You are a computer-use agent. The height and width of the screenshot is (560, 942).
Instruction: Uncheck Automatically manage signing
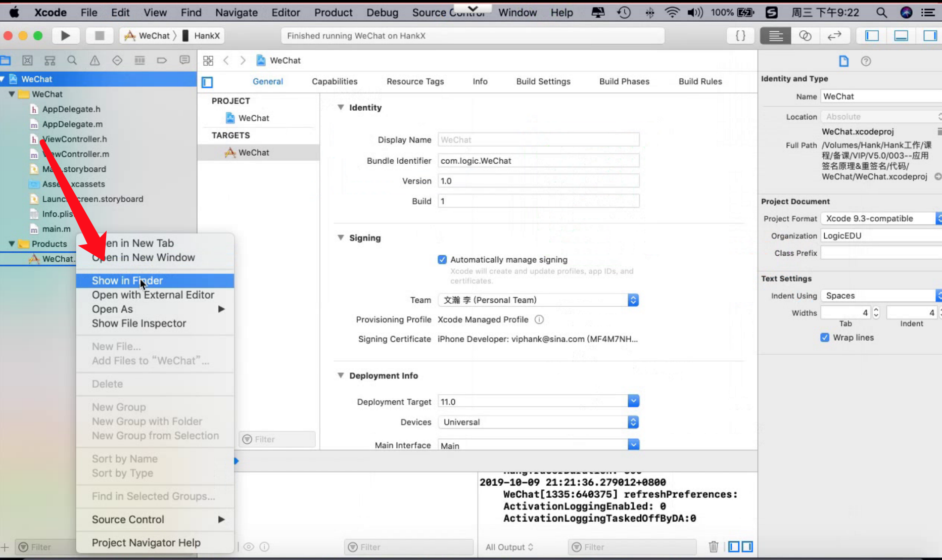(442, 259)
